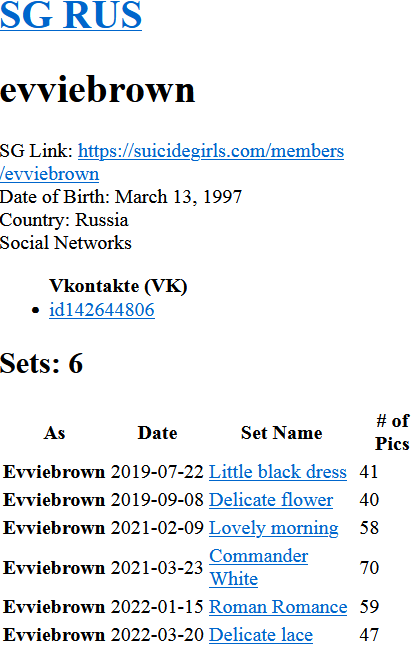Viewport: 411px width, 646px height.
Task: Click the As column header
Action: [x=54, y=433]
